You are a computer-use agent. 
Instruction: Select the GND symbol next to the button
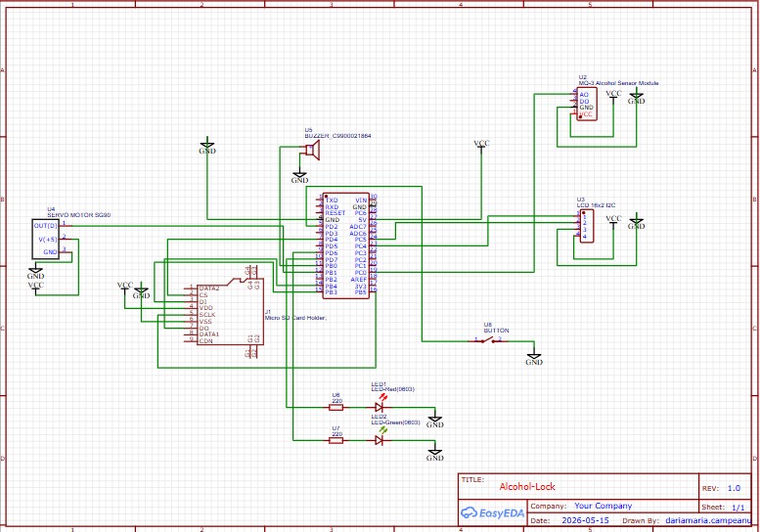[534, 359]
